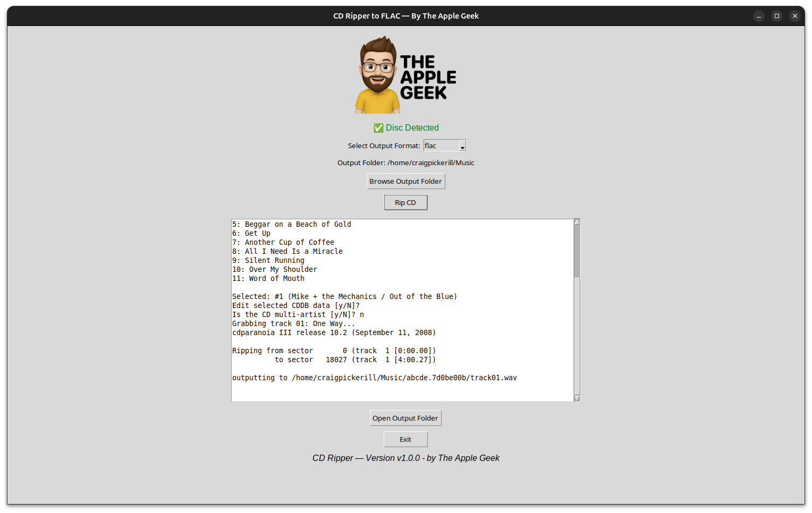Click 'Edit selected CDDB data [y/N]?' line
Screen dimensions: 812x513
tap(296, 306)
